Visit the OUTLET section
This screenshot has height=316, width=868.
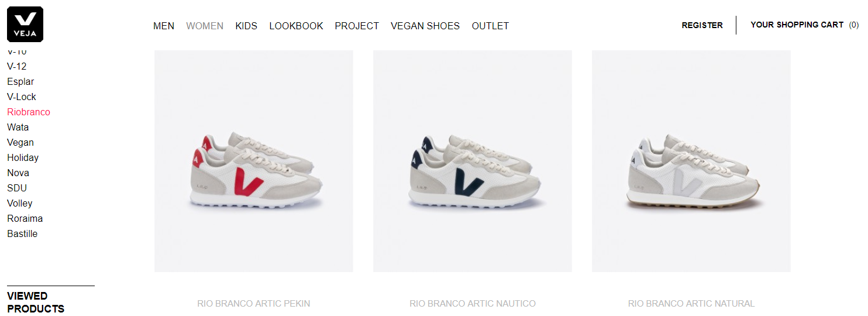(x=490, y=26)
